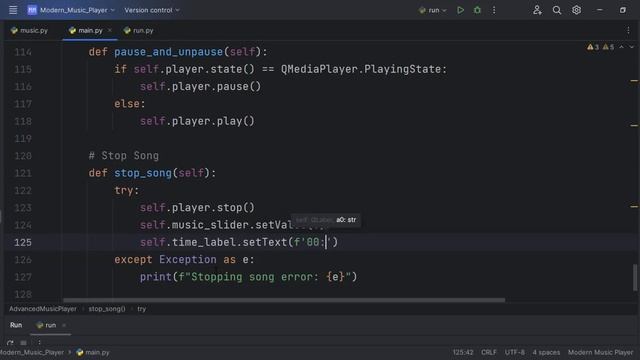Open more run actions three-dot menu
The image size is (640, 360).
[x=494, y=10]
